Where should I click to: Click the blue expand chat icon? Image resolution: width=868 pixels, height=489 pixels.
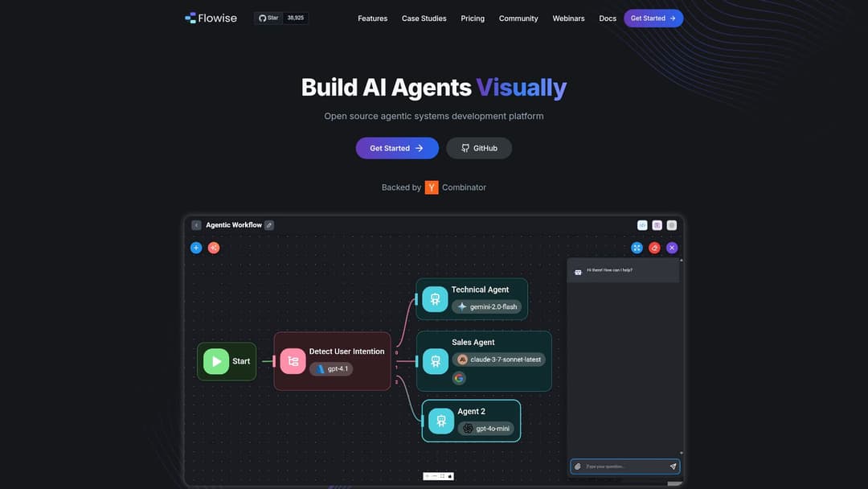(637, 248)
